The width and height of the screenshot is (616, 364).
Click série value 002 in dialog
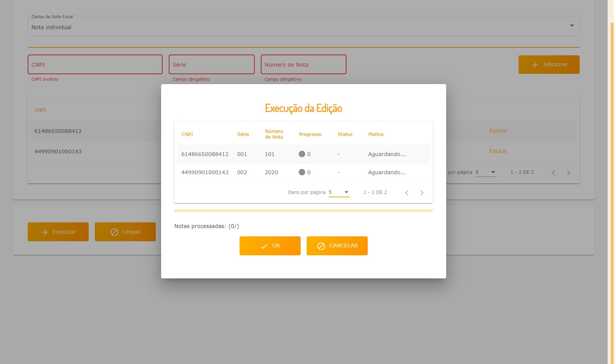[242, 172]
